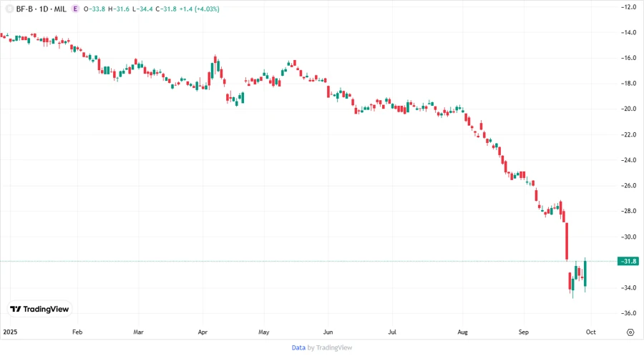Viewport: 644px width, 356px height.
Task: Click the 28.0 price scale label
Action: tap(628, 211)
